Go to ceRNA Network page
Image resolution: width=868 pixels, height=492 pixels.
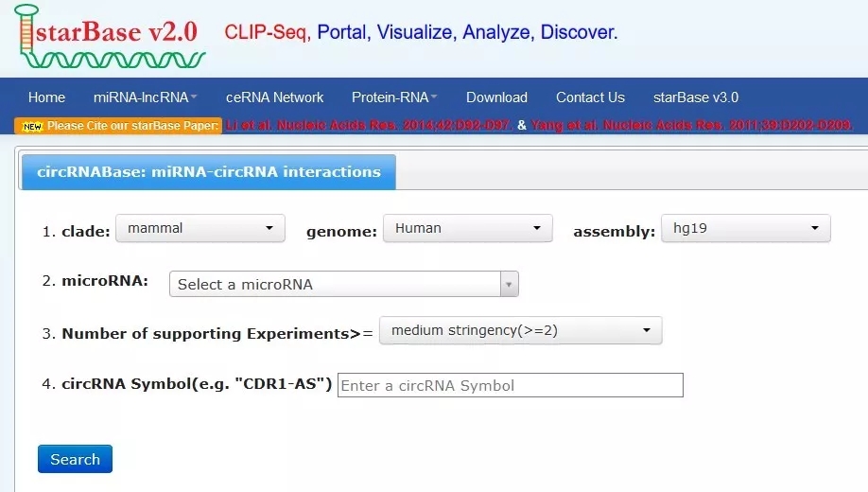click(x=274, y=97)
